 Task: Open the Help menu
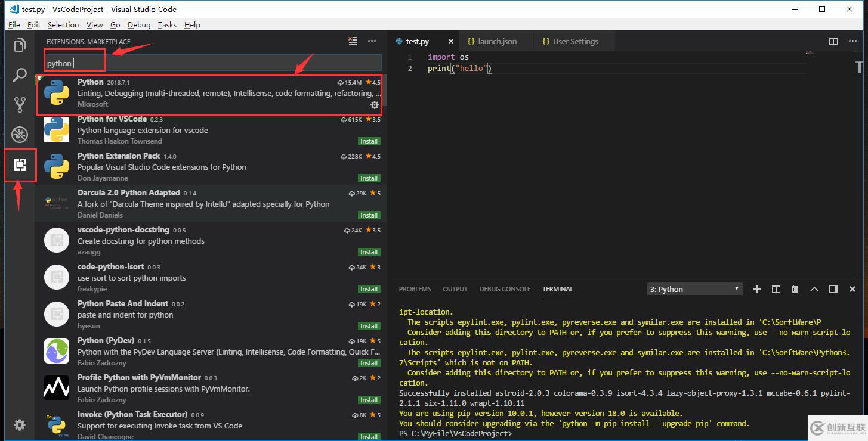(192, 24)
